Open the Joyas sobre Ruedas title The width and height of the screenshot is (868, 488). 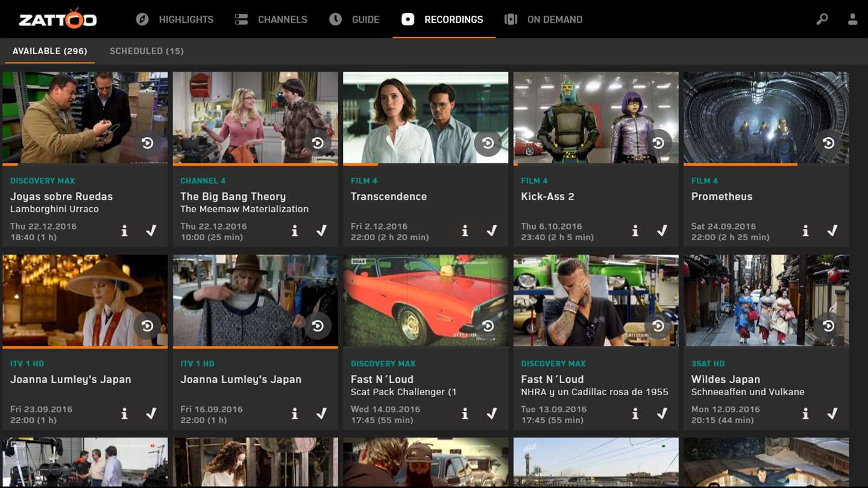point(61,196)
